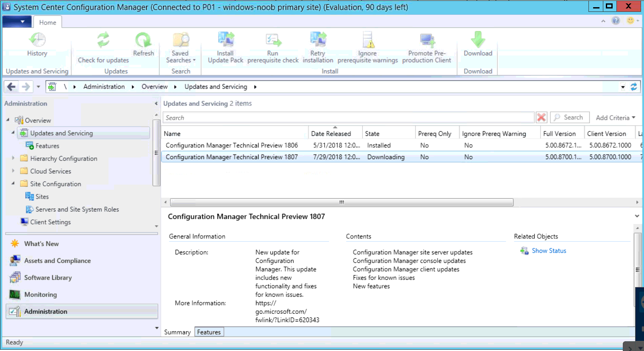
Task: Click the feedback smiley icon
Action: [630, 20]
